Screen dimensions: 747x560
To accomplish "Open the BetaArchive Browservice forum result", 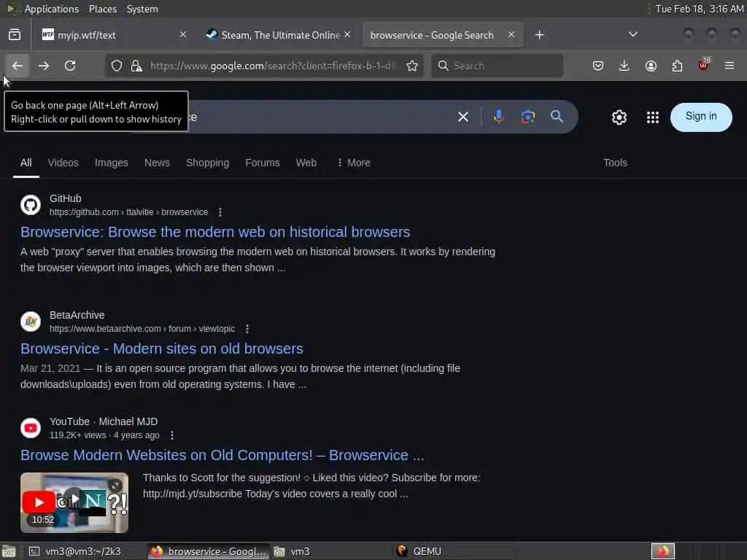I will [161, 349].
